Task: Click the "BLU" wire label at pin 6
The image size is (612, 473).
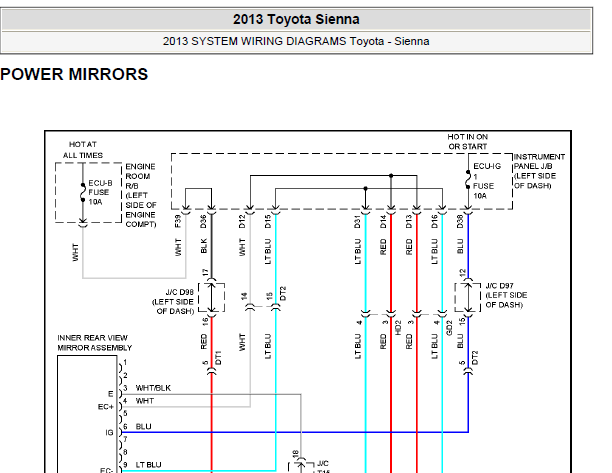Action: click(143, 427)
